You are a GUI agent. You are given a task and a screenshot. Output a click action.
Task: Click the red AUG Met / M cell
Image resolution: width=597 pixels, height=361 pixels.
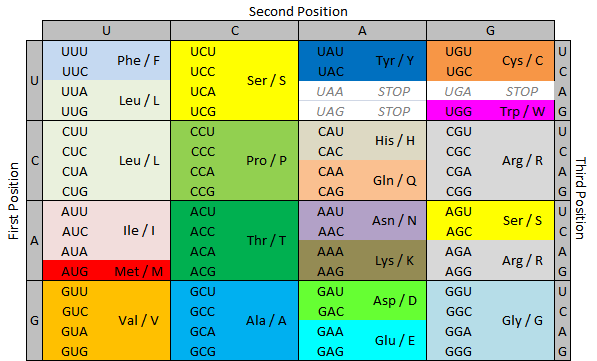tap(106, 271)
